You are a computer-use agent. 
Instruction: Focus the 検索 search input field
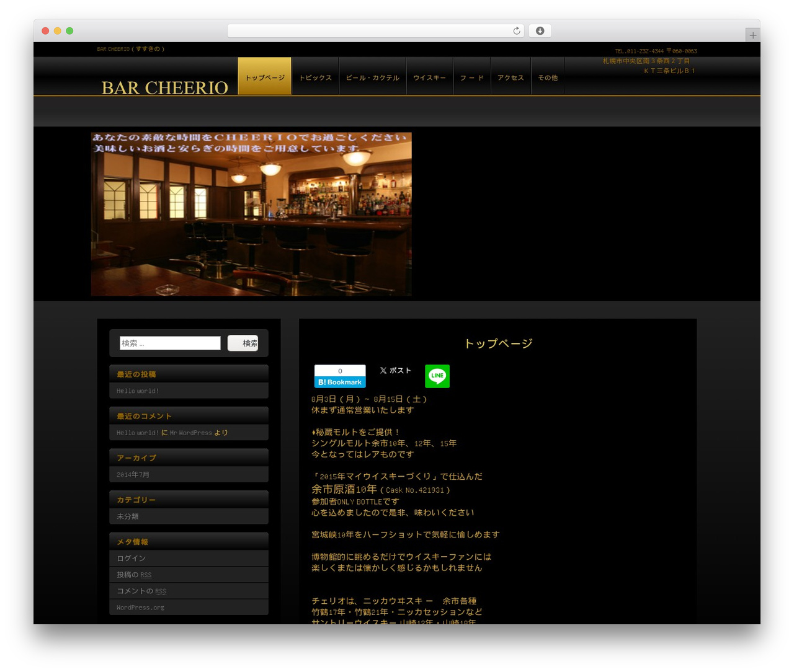tap(170, 343)
